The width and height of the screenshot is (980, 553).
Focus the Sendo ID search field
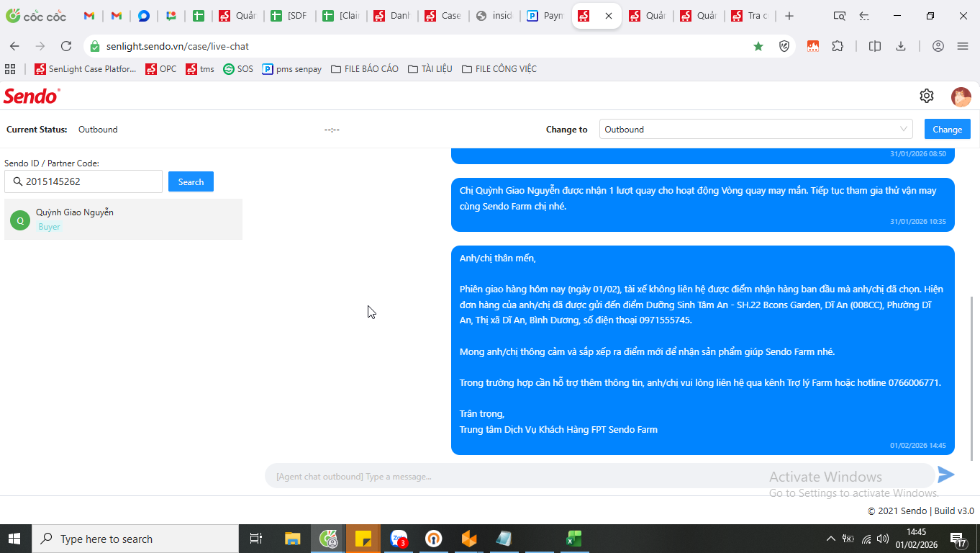(x=83, y=181)
